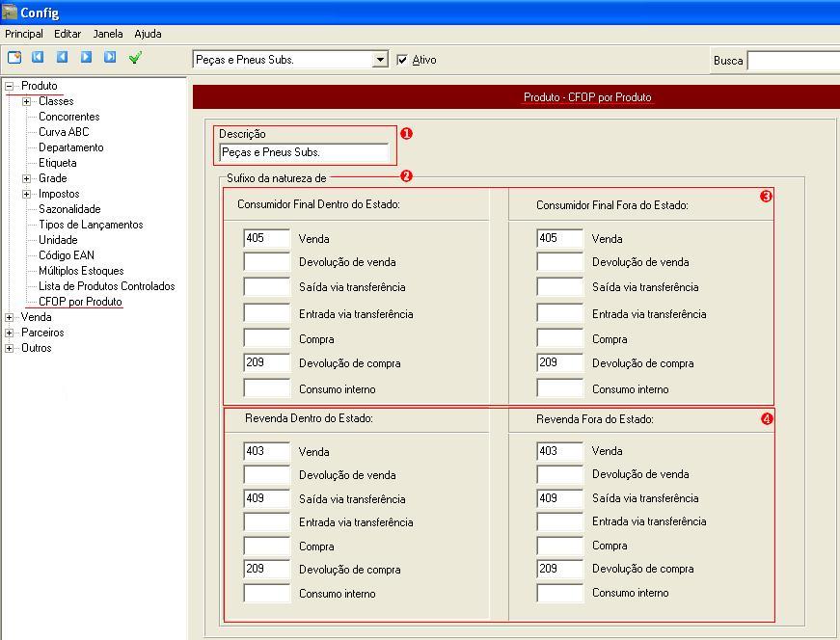Go to the first record
The image size is (840, 640).
(x=39, y=58)
